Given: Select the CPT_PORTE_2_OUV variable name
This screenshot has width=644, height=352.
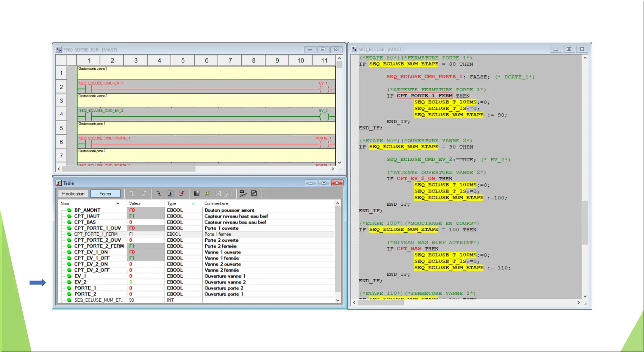Looking at the screenshot, I should (98, 240).
